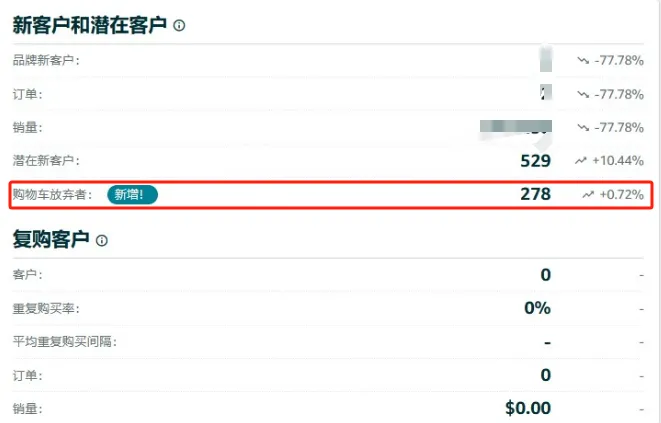Click the 潜在新客户 value 529
Screen dimensions: 661x423
tap(535, 161)
